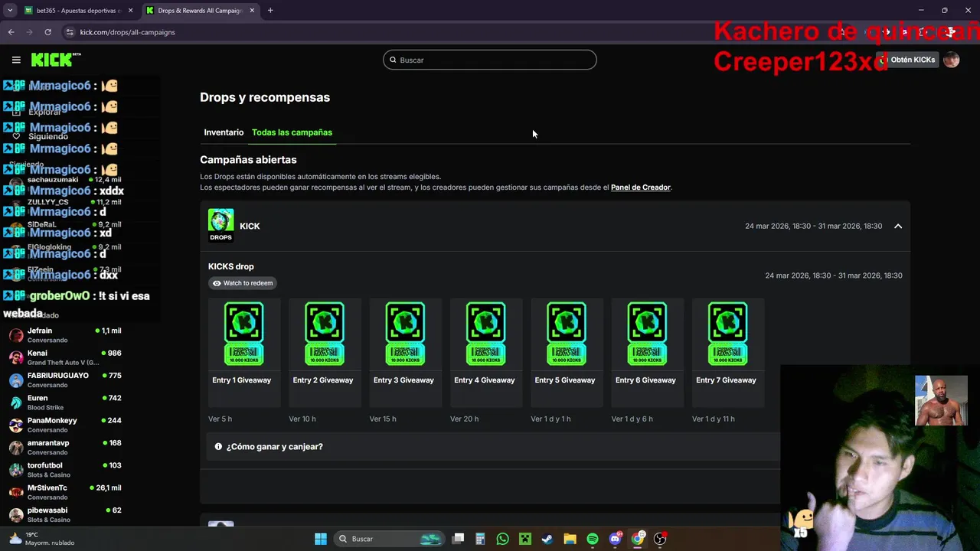Open Entry 7 Giveaway reward
The image size is (980, 551).
pyautogui.click(x=727, y=351)
